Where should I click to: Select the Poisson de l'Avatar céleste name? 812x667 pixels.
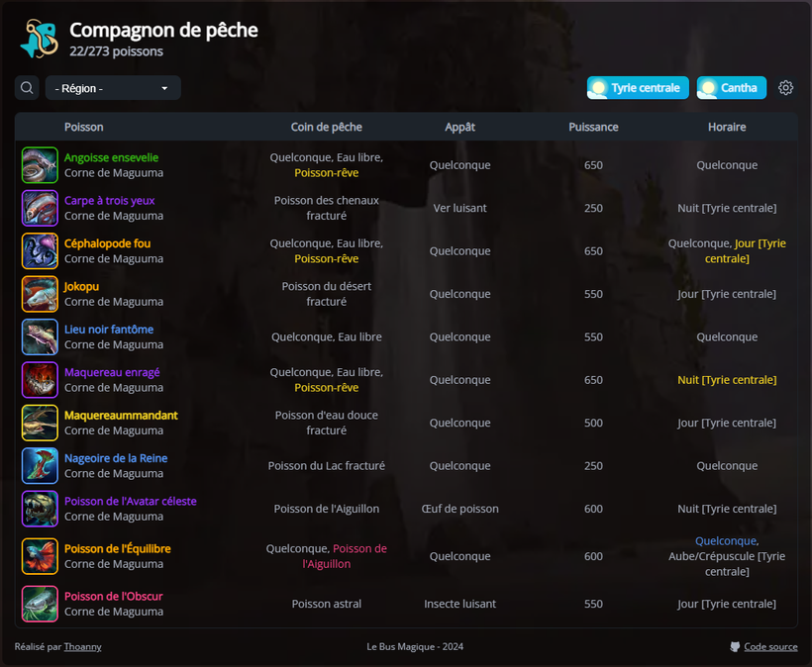point(131,502)
